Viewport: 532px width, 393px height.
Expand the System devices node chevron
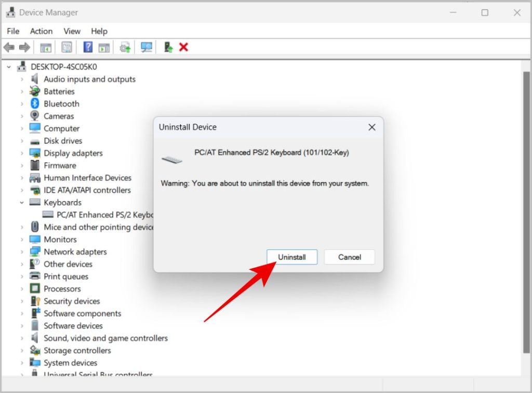coord(22,363)
